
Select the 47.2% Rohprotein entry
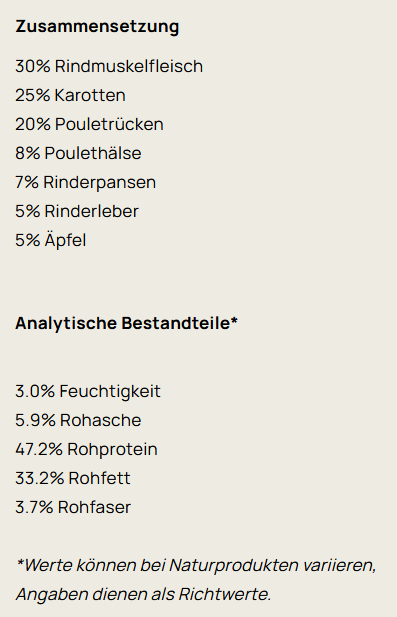click(x=86, y=449)
